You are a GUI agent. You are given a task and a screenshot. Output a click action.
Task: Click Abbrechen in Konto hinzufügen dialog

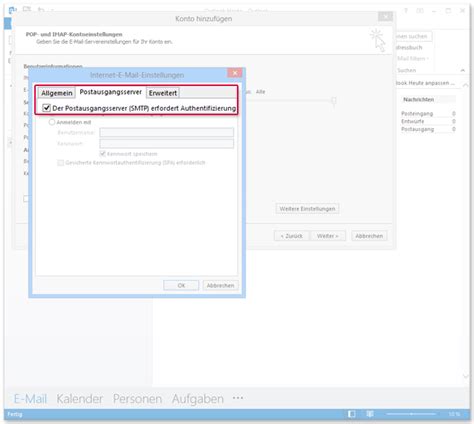coord(369,236)
